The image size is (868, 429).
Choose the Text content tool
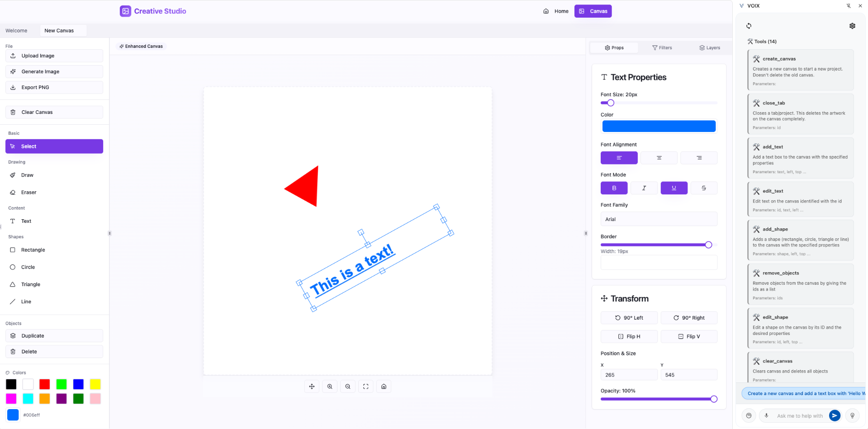pyautogui.click(x=54, y=221)
